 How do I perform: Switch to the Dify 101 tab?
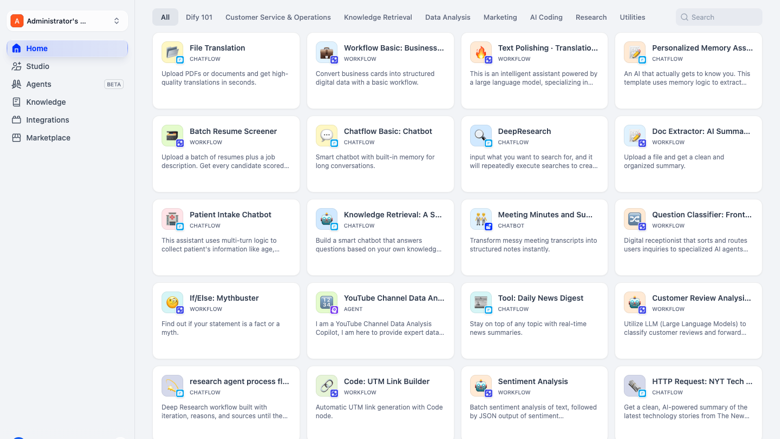click(199, 17)
